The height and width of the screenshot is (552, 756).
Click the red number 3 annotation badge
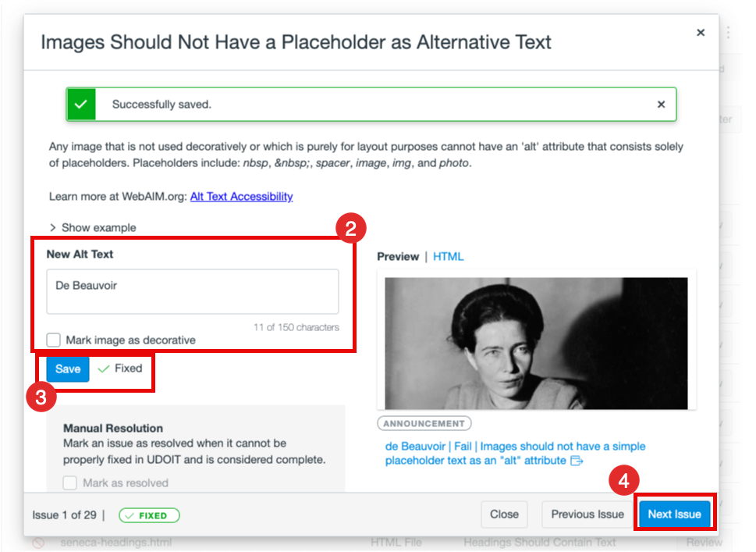tap(41, 397)
